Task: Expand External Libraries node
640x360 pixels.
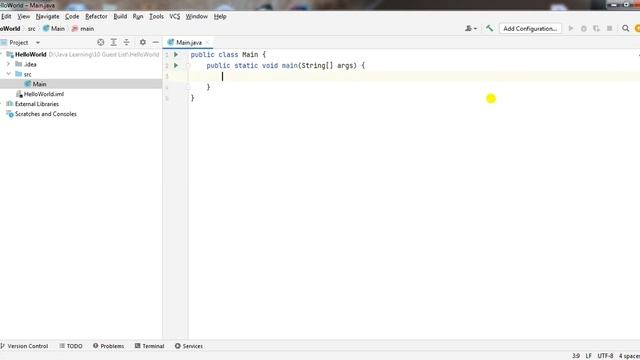Action: pyautogui.click(x=1, y=104)
